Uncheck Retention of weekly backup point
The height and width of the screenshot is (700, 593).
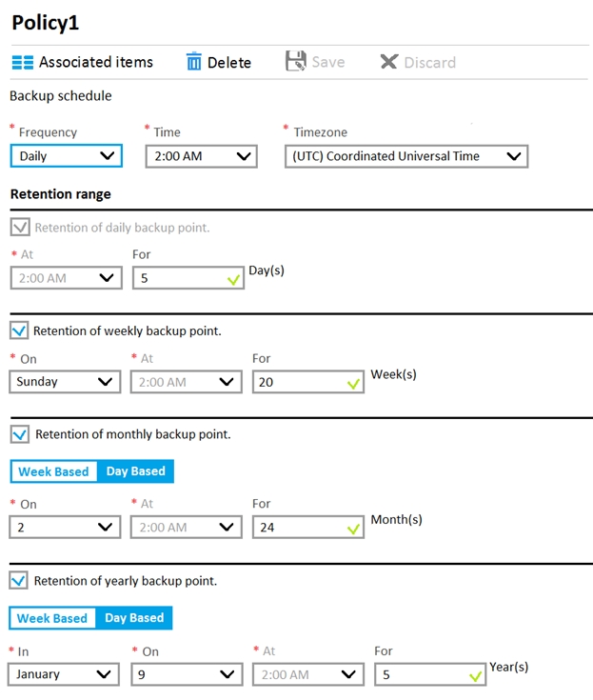19,331
